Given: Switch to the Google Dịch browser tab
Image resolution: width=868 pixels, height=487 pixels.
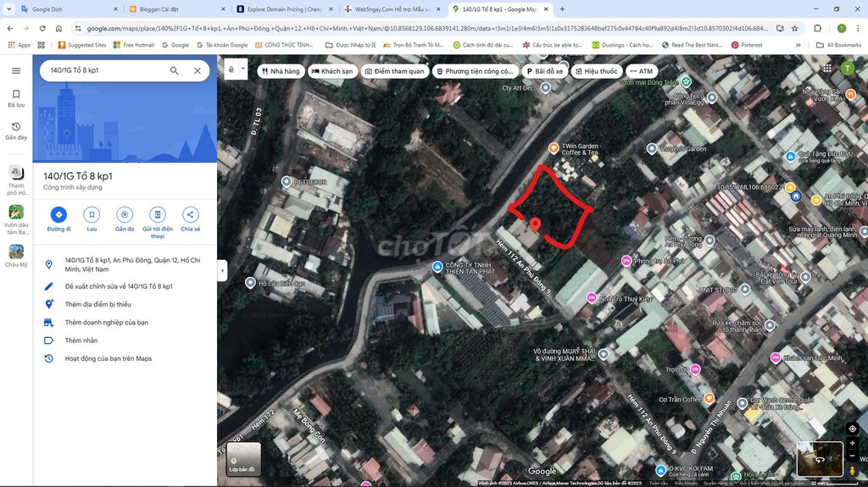Looking at the screenshot, I should tap(68, 9).
